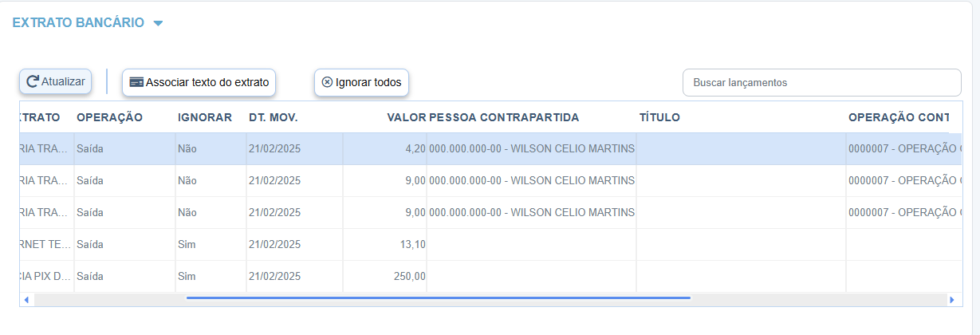Expand the Extrato Bancário dropdown arrow
The image size is (980, 335).
(158, 23)
